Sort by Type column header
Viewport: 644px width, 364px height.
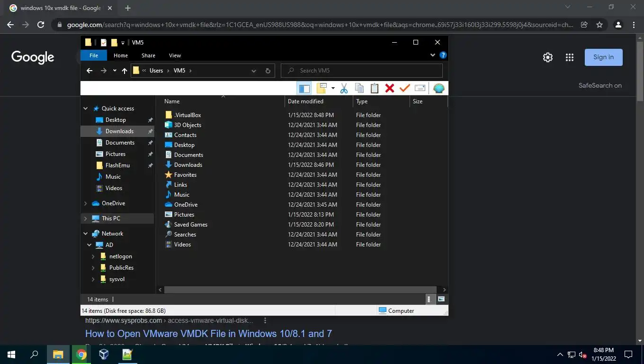pyautogui.click(x=381, y=101)
